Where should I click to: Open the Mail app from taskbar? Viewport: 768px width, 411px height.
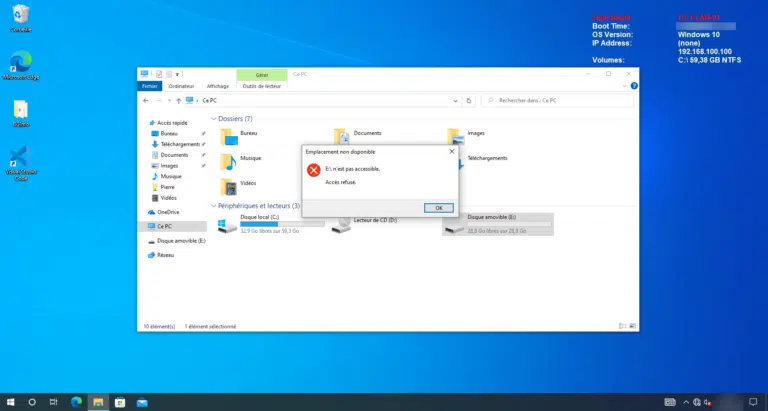[x=142, y=402]
